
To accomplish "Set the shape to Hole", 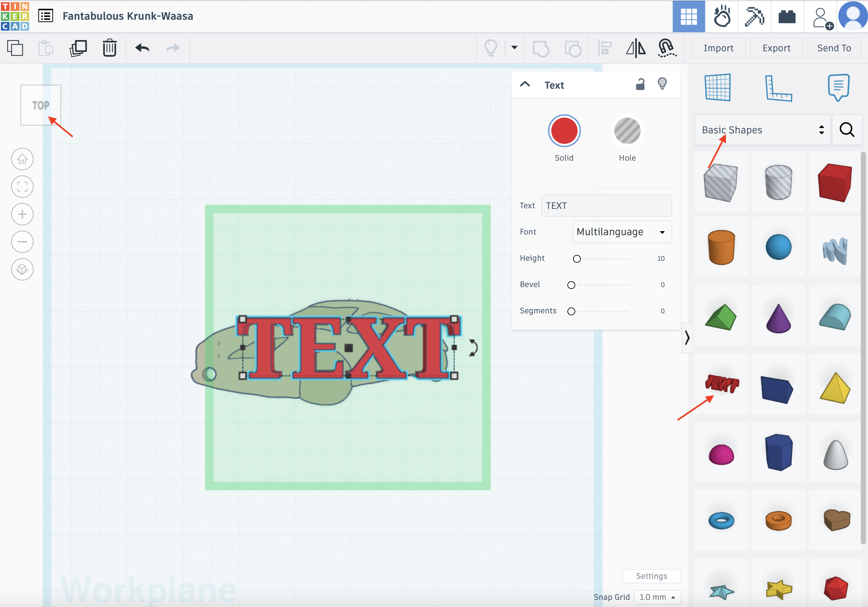I will pyautogui.click(x=627, y=131).
